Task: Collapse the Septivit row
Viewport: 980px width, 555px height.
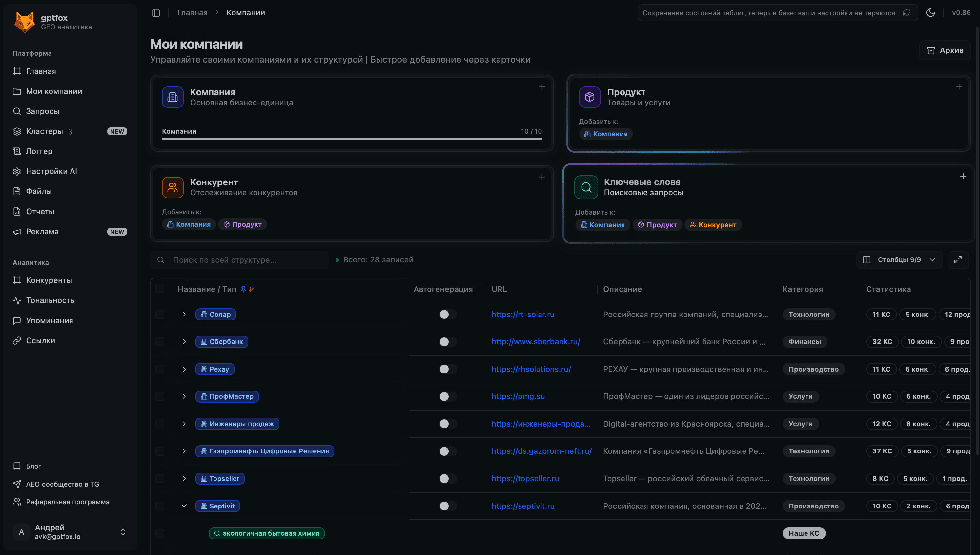Action: pos(184,506)
